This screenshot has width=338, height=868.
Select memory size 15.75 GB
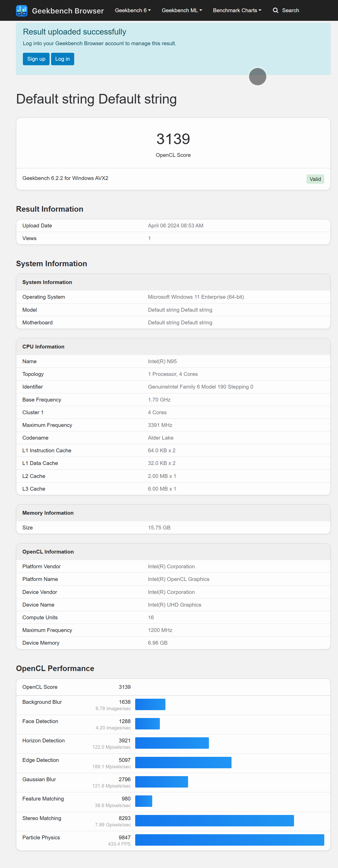tap(159, 528)
